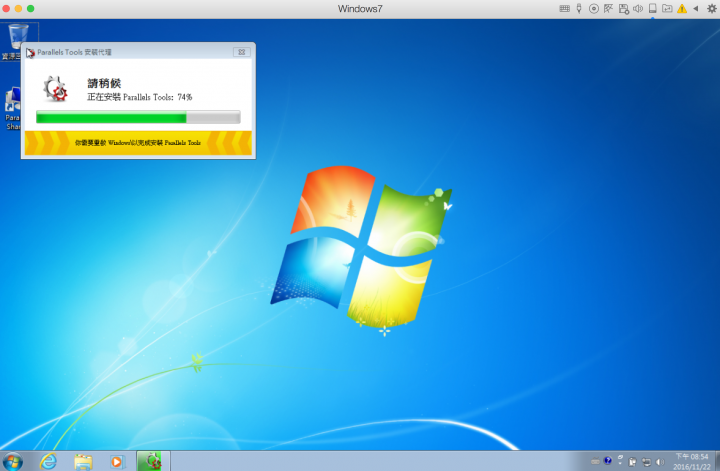Click the keyboard icon in Parallels title bar

[x=564, y=9]
